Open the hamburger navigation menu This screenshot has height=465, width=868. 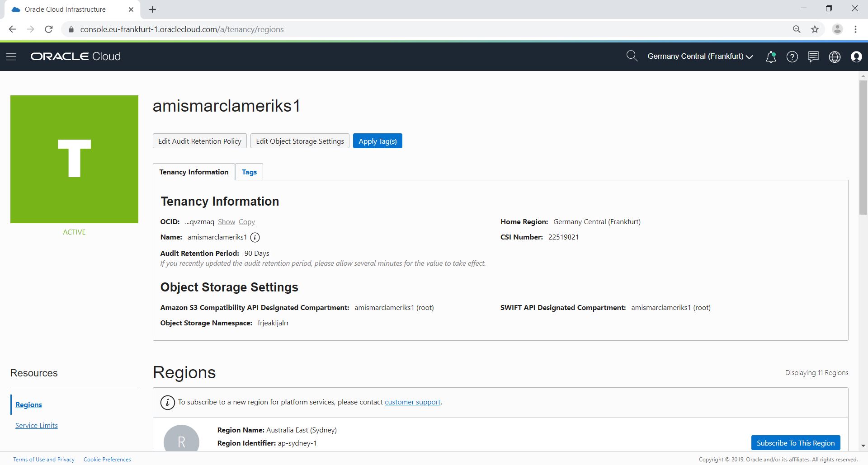(11, 56)
